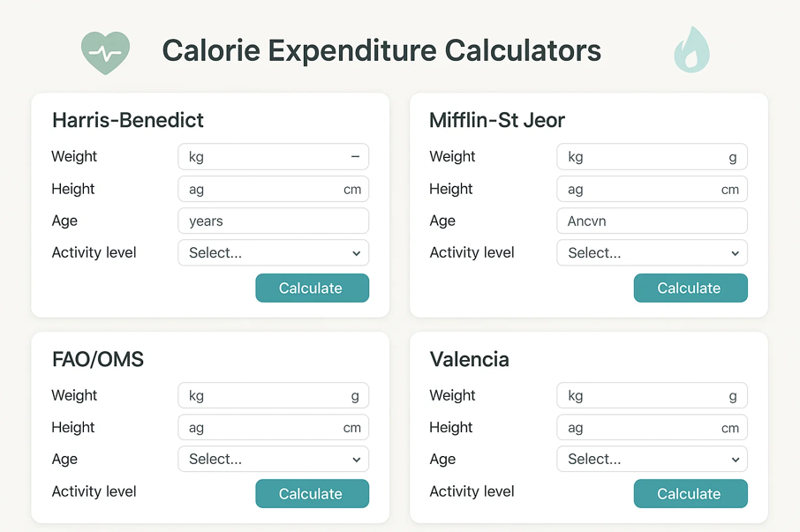The height and width of the screenshot is (532, 800).
Task: Click the Age field showing Ancvn placeholder
Action: click(x=651, y=221)
